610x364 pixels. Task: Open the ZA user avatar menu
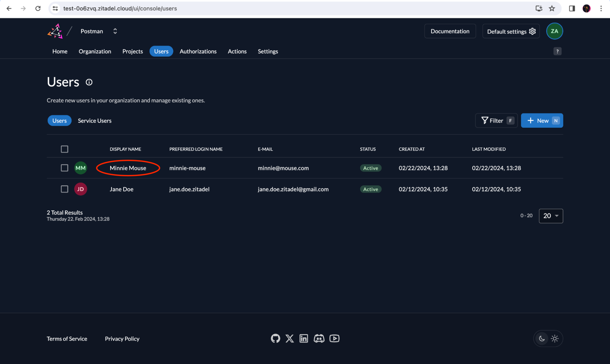tap(554, 31)
